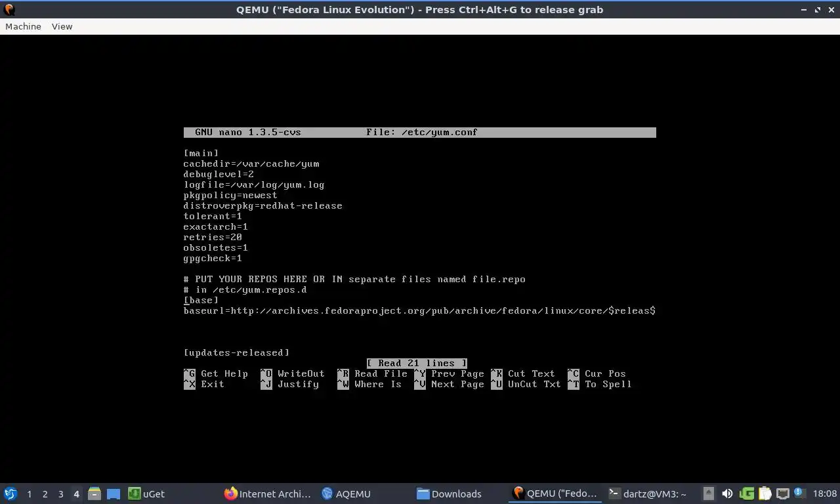This screenshot has width=840, height=504.
Task: Open the network connection tray icon
Action: [x=783, y=493]
